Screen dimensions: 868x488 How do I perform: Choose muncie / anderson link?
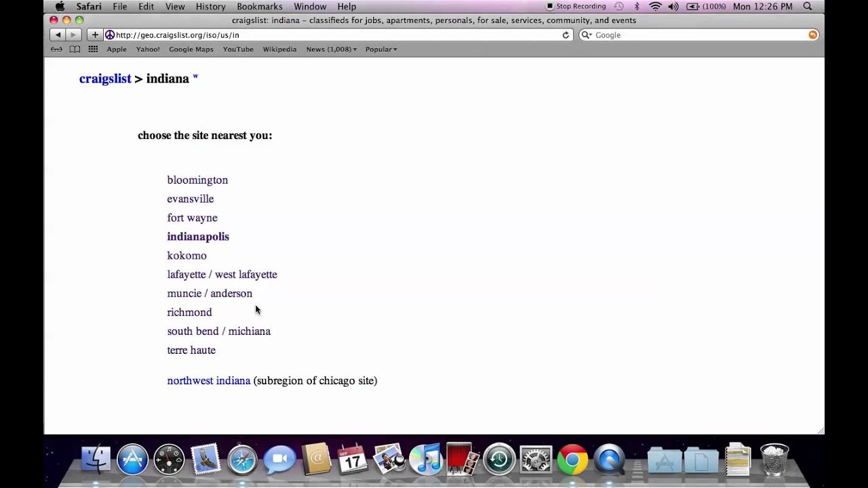point(210,294)
